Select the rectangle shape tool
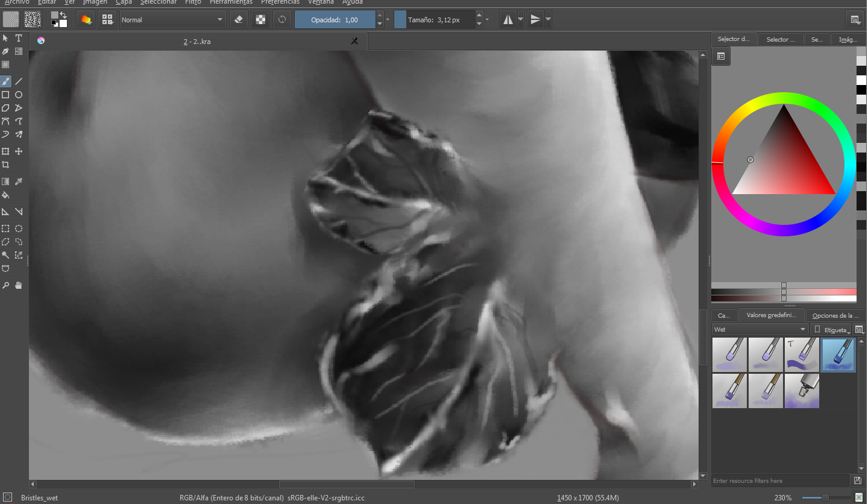The height and width of the screenshot is (504, 868). coord(5,95)
